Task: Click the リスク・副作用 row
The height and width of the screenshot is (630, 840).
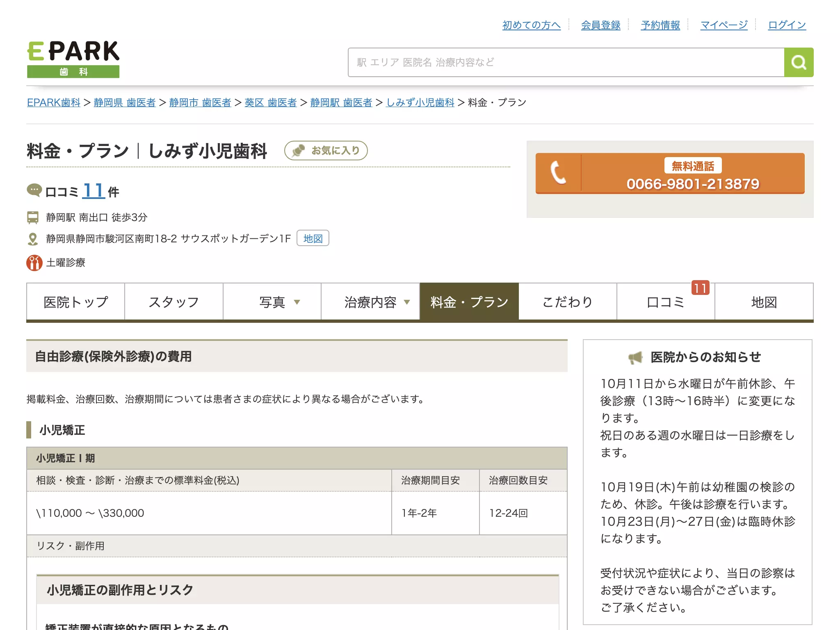Action: point(297,546)
